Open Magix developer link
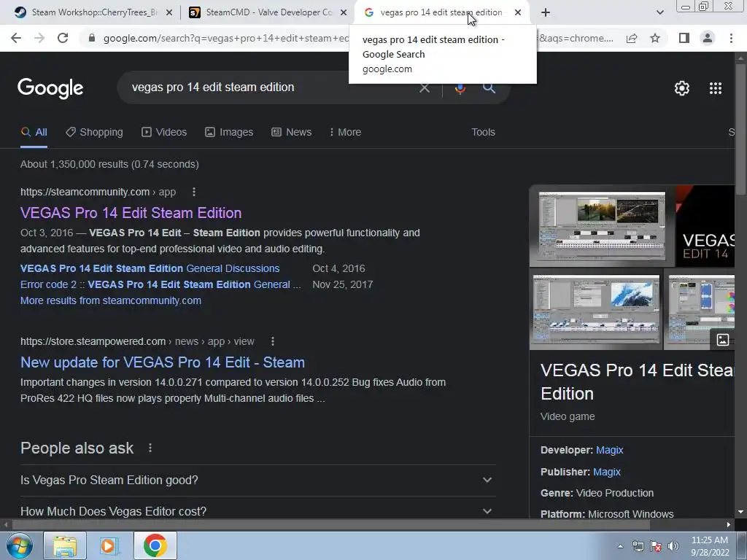This screenshot has width=747, height=560. pos(609,450)
